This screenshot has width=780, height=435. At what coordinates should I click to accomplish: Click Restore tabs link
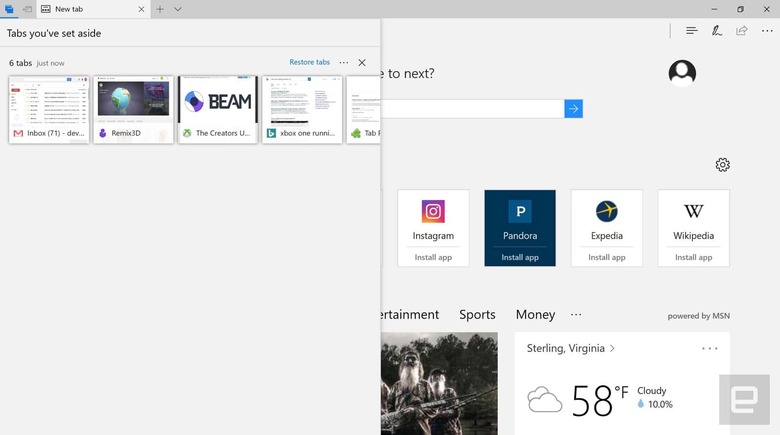pos(309,62)
